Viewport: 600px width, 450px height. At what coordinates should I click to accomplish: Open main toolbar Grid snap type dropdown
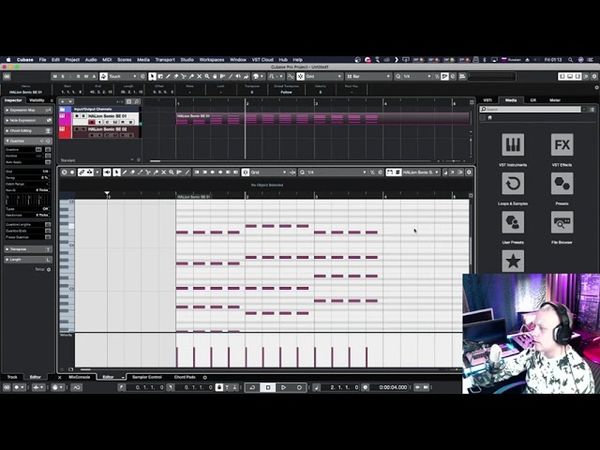[x=323, y=77]
